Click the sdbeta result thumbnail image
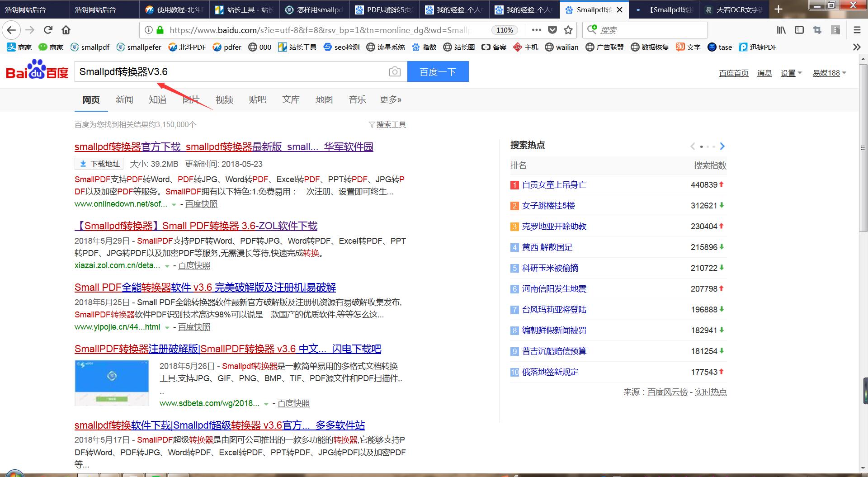 [x=112, y=383]
